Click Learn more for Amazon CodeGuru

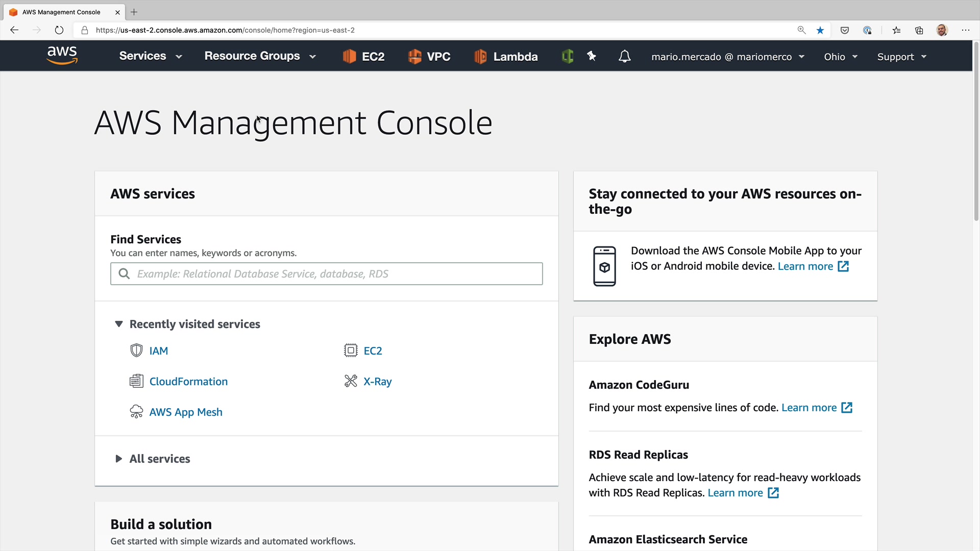coord(808,408)
